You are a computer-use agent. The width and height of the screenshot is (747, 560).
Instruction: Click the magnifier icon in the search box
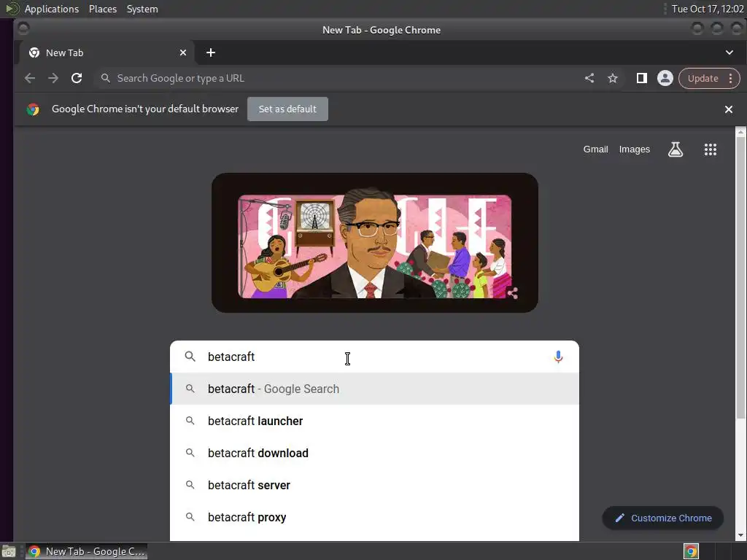click(x=190, y=357)
